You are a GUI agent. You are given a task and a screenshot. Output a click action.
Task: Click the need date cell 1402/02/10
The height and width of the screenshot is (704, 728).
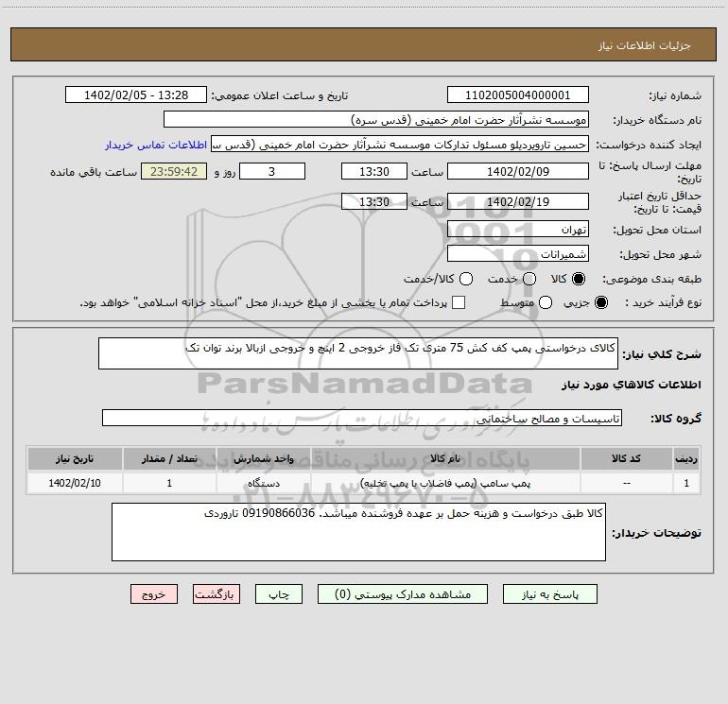pyautogui.click(x=75, y=483)
